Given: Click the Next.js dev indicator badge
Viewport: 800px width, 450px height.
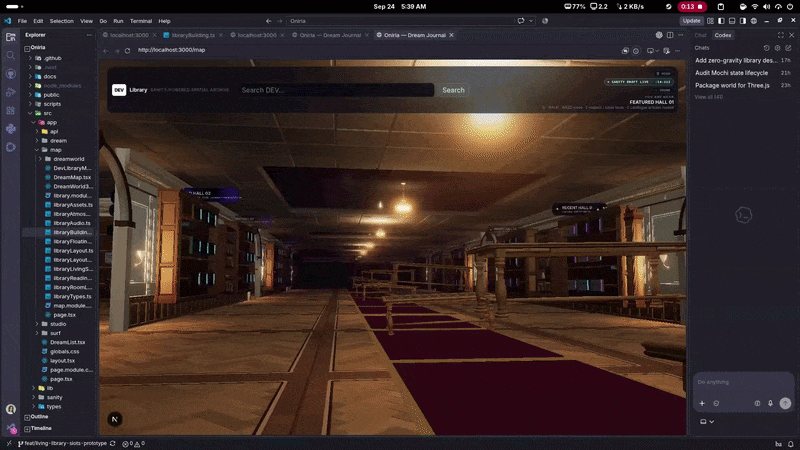Looking at the screenshot, I should pyautogui.click(x=115, y=419).
